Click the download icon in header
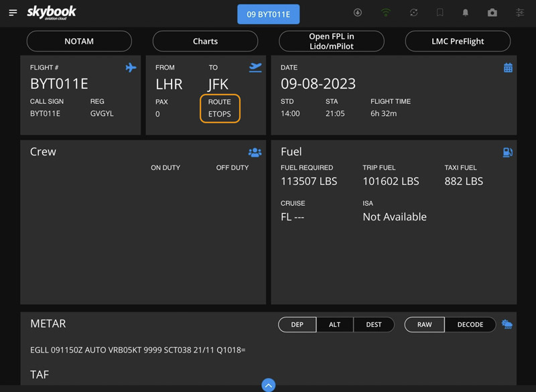536x392 pixels. 358,13
